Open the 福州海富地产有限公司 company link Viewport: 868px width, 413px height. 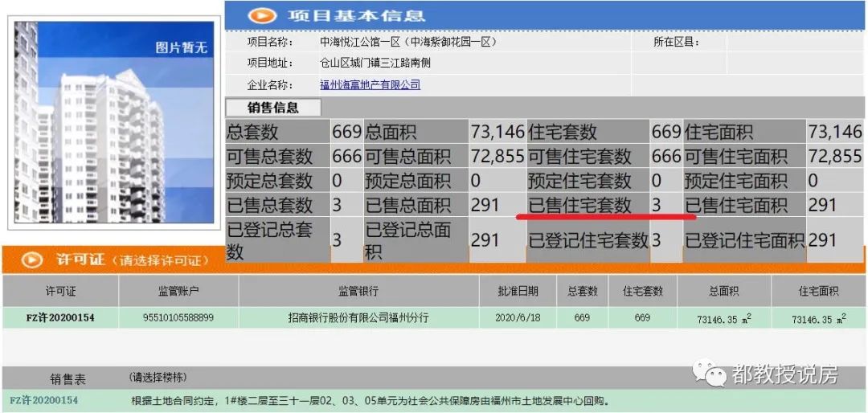point(370,85)
